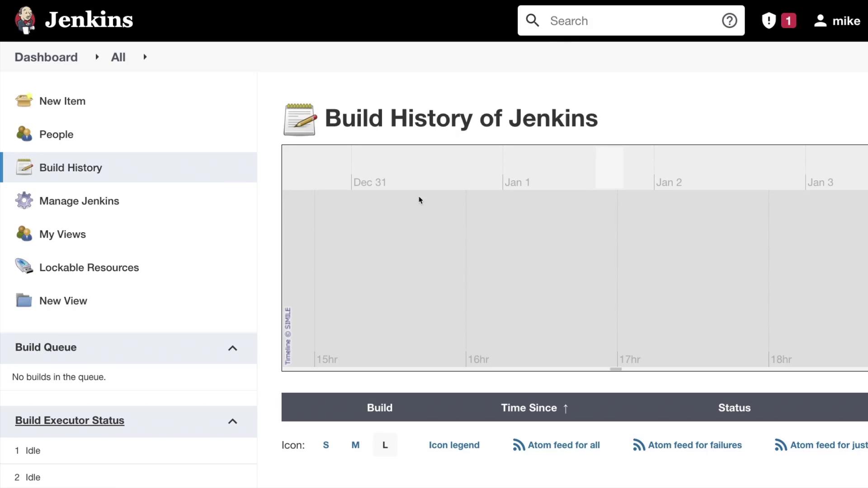Switch icon size to medium (M)

point(355,445)
